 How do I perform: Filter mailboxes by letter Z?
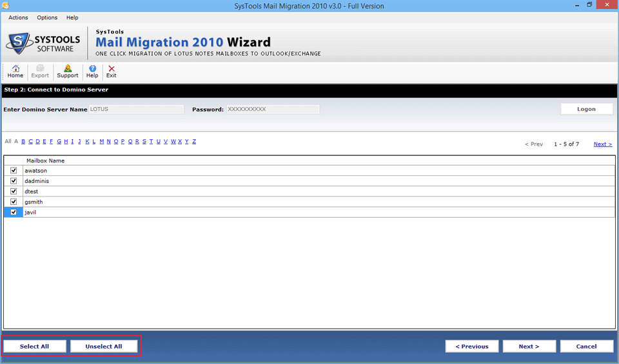coord(194,141)
